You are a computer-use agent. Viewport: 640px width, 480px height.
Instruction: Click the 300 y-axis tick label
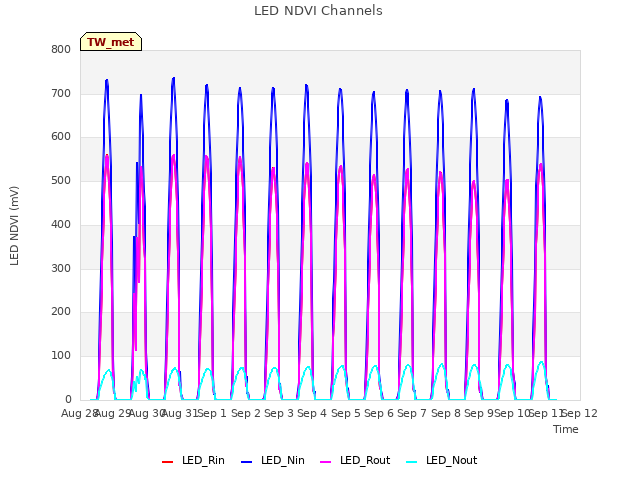(x=61, y=269)
